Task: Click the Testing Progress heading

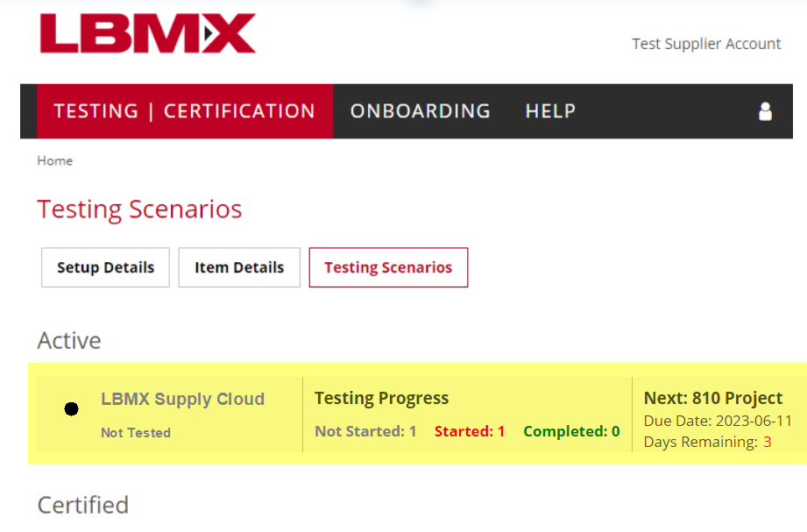Action: click(382, 398)
